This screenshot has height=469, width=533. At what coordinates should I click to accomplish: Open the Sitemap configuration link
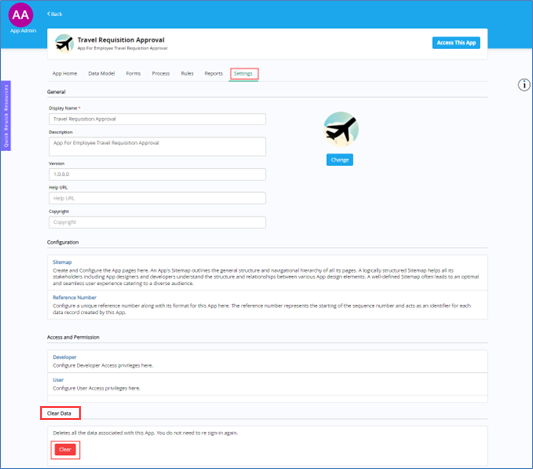click(62, 262)
